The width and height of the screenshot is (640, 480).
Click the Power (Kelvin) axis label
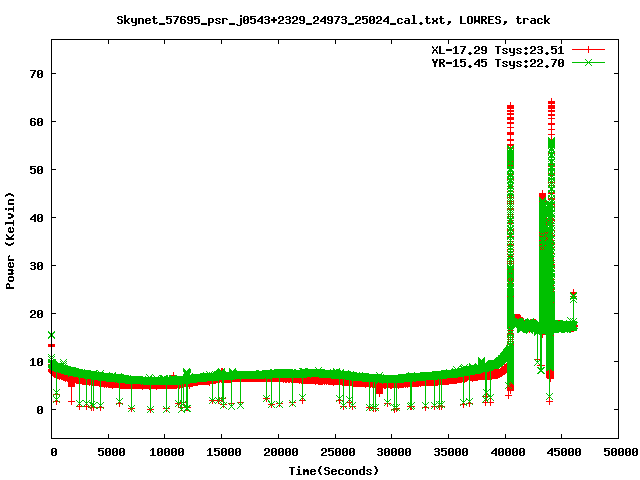tap(10, 241)
